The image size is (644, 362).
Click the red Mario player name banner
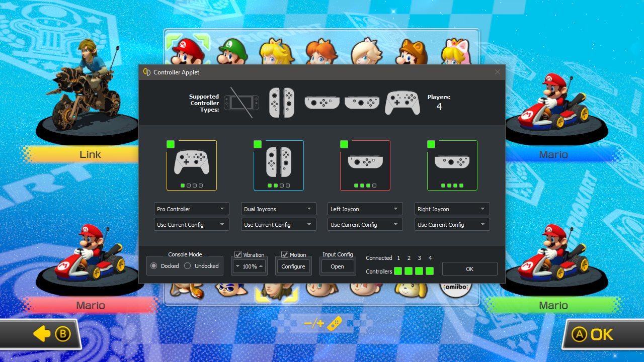[x=90, y=305]
